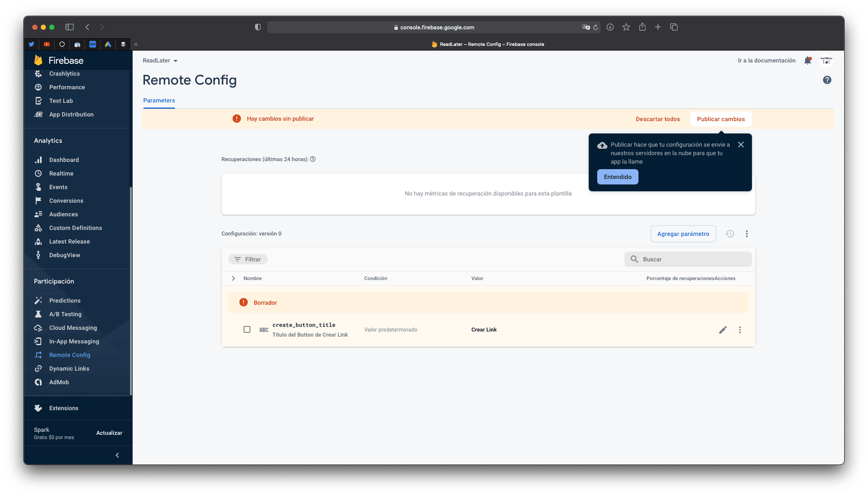Image resolution: width=868 pixels, height=496 pixels.
Task: Click Actualizar plan link
Action: click(109, 433)
